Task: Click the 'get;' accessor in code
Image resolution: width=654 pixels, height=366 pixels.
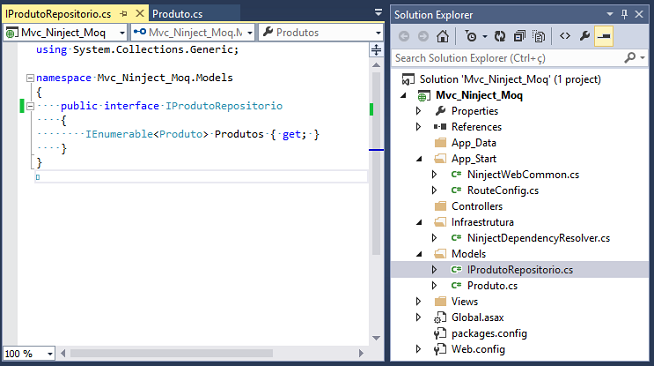Action: click(x=294, y=134)
